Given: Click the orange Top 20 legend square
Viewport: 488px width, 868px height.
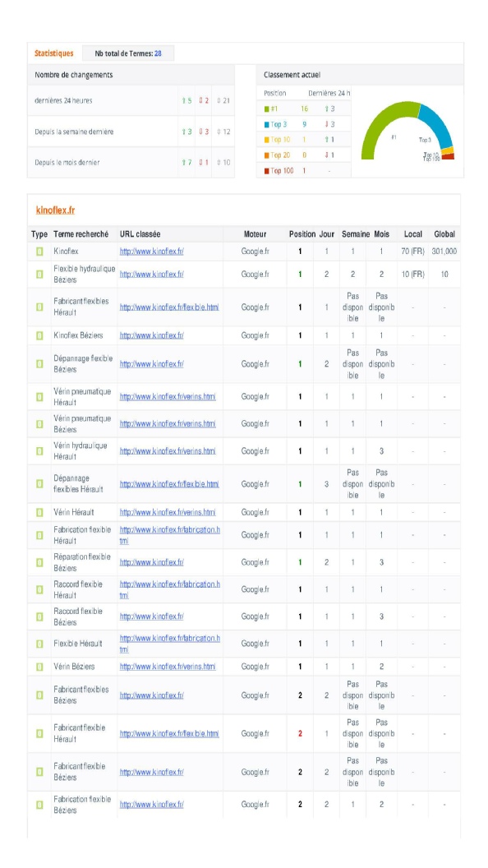Looking at the screenshot, I should click(x=267, y=155).
